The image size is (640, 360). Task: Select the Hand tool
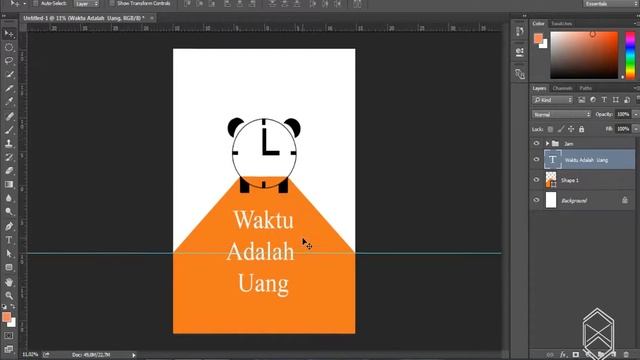9,282
